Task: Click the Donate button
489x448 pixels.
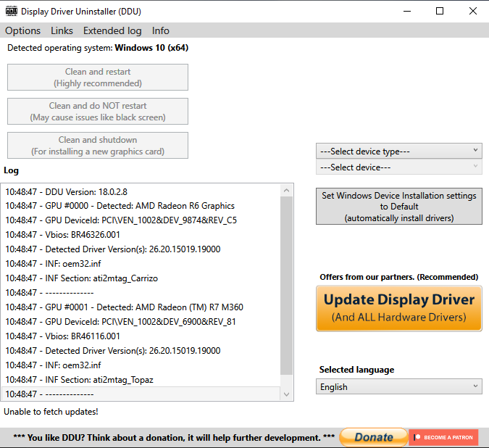Action: click(374, 437)
